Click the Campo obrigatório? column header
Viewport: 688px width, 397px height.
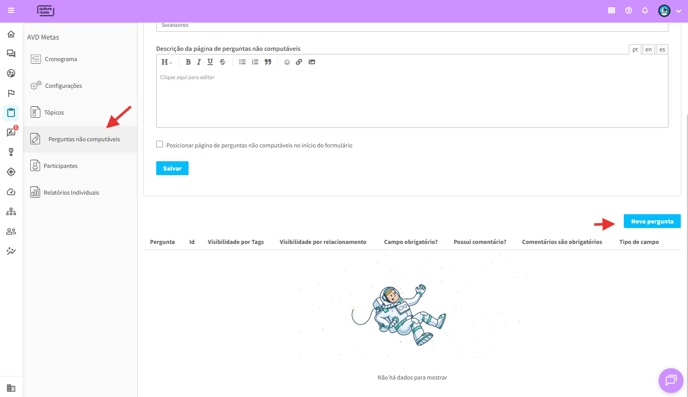411,242
